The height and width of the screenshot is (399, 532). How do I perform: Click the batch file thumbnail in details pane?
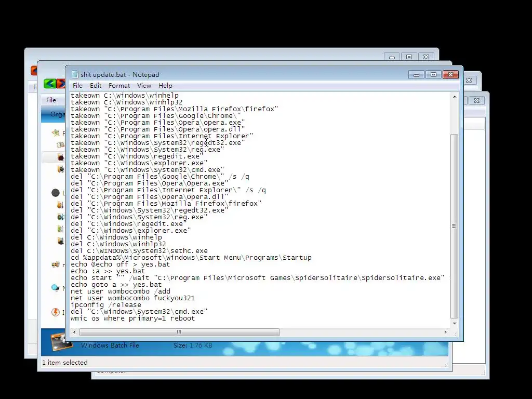tap(61, 341)
